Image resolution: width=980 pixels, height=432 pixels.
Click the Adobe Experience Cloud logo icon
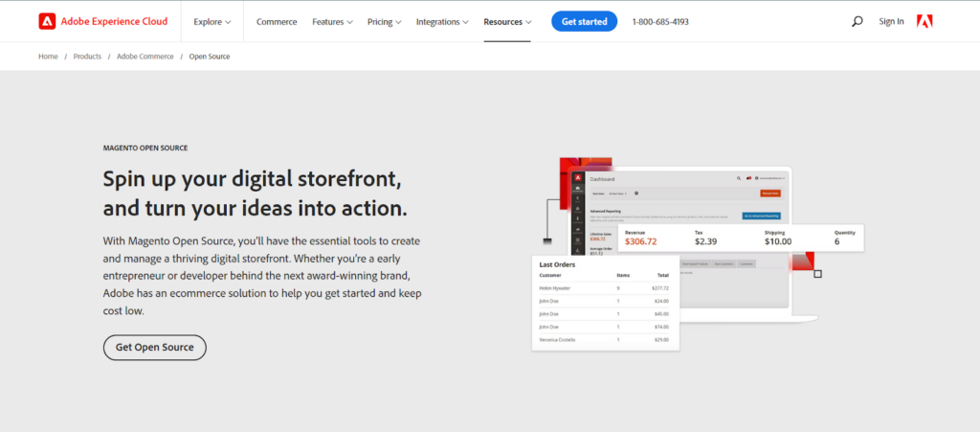47,21
